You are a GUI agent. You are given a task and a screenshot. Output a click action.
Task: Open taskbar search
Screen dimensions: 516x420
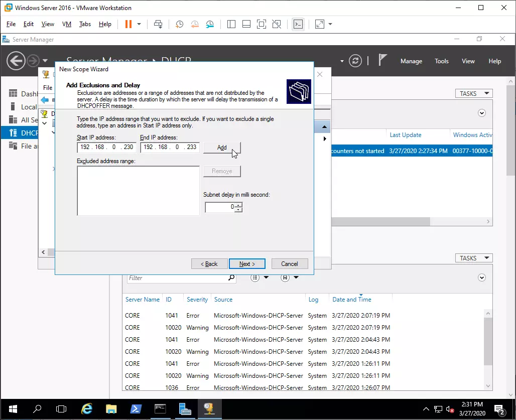pos(37,409)
